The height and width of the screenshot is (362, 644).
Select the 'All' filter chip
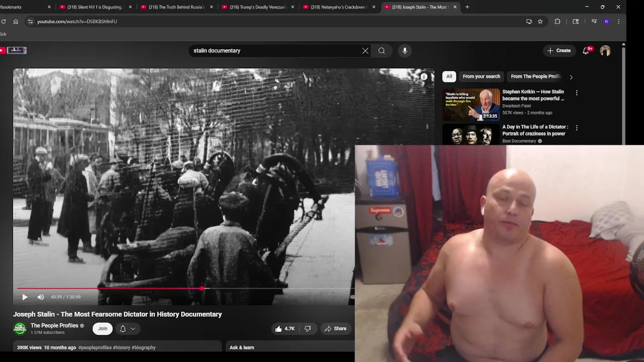click(449, 76)
